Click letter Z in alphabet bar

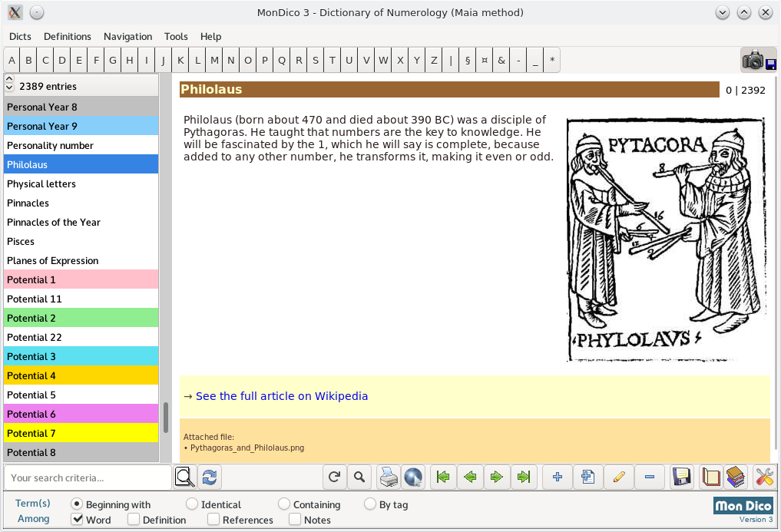tap(434, 61)
